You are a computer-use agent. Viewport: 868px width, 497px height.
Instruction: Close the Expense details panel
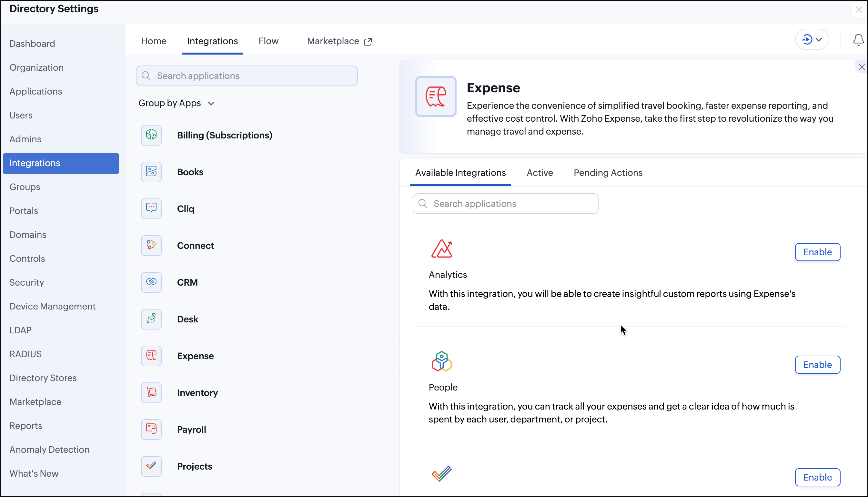861,67
